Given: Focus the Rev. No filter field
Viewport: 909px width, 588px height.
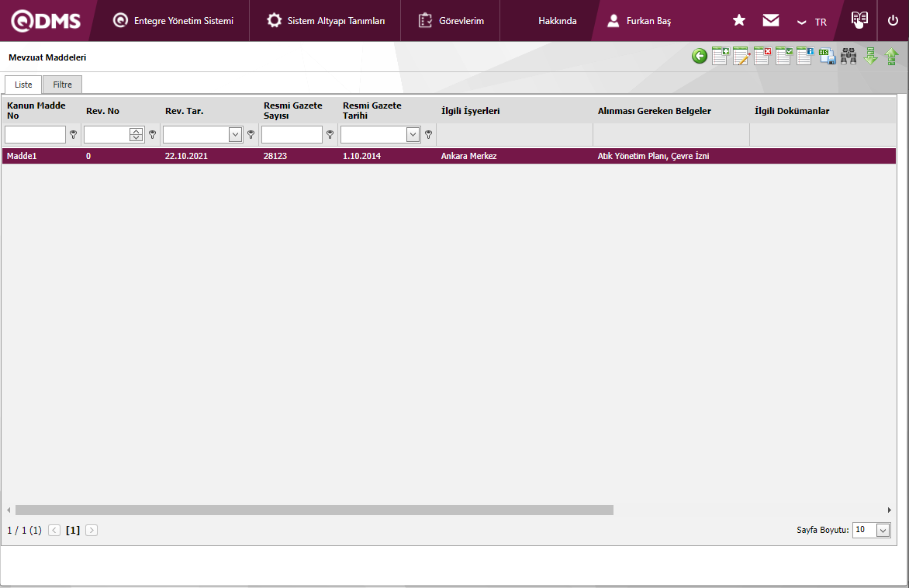Looking at the screenshot, I should coord(107,134).
